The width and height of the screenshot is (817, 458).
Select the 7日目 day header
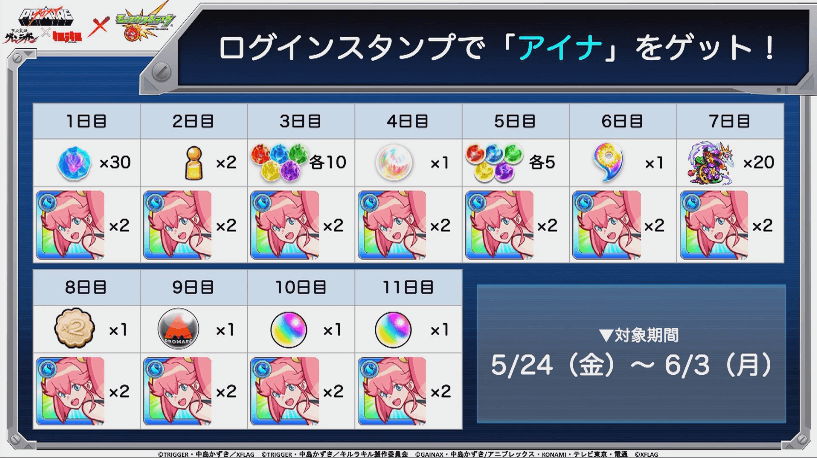(x=729, y=121)
